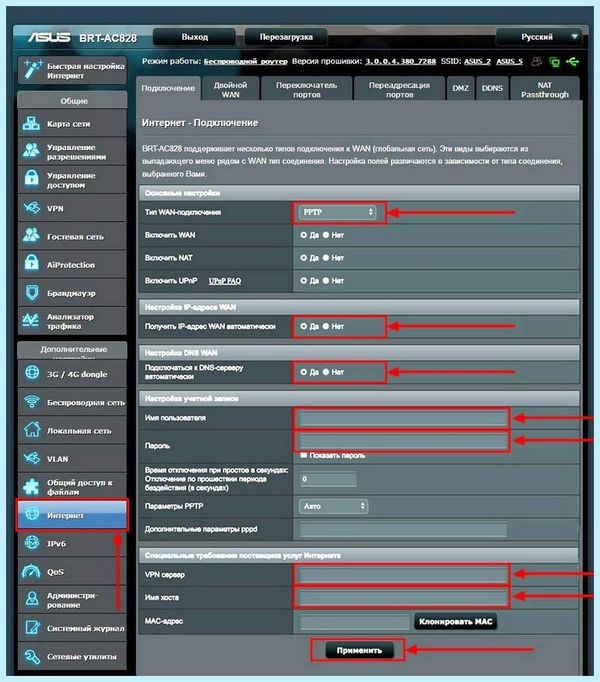Click the QoS gauge icon
Screen dimensions: 600x682
(x=31, y=571)
